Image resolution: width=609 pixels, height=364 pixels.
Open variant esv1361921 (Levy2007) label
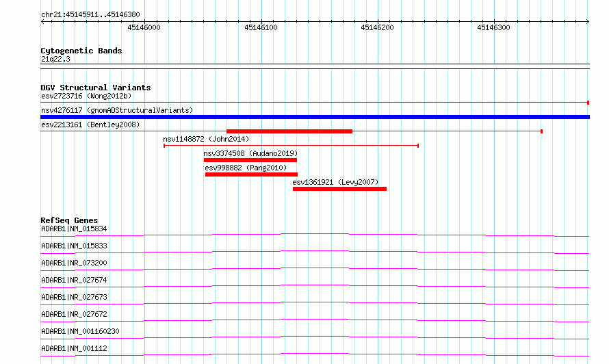pos(335,182)
